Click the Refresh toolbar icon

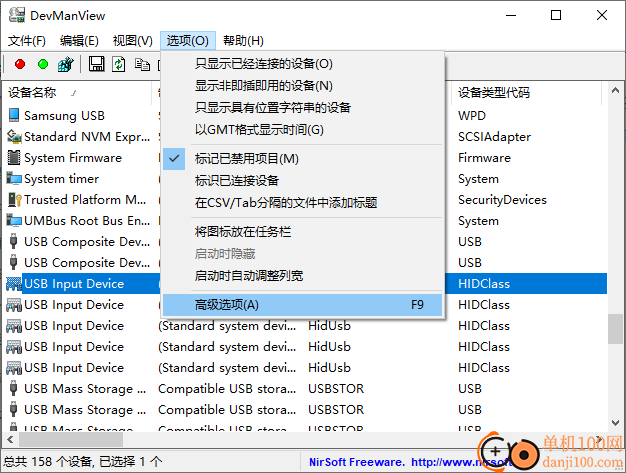pos(119,64)
